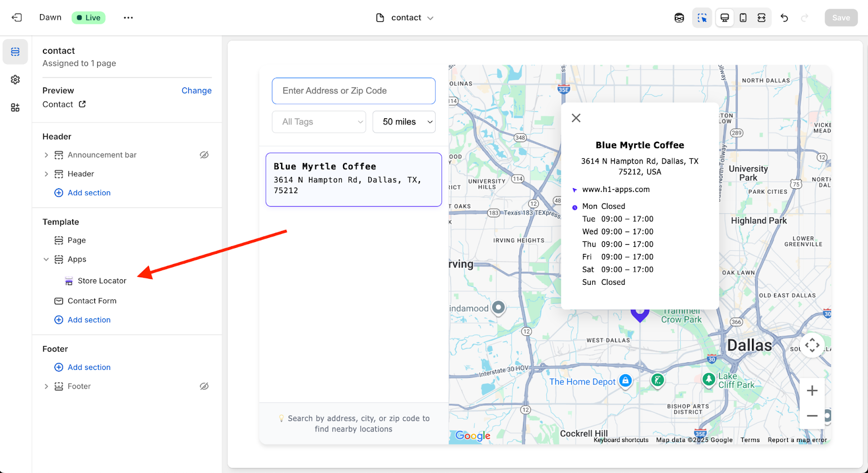This screenshot has height=473, width=868.
Task: Click the Enter Address or Zip Code field
Action: 354,91
